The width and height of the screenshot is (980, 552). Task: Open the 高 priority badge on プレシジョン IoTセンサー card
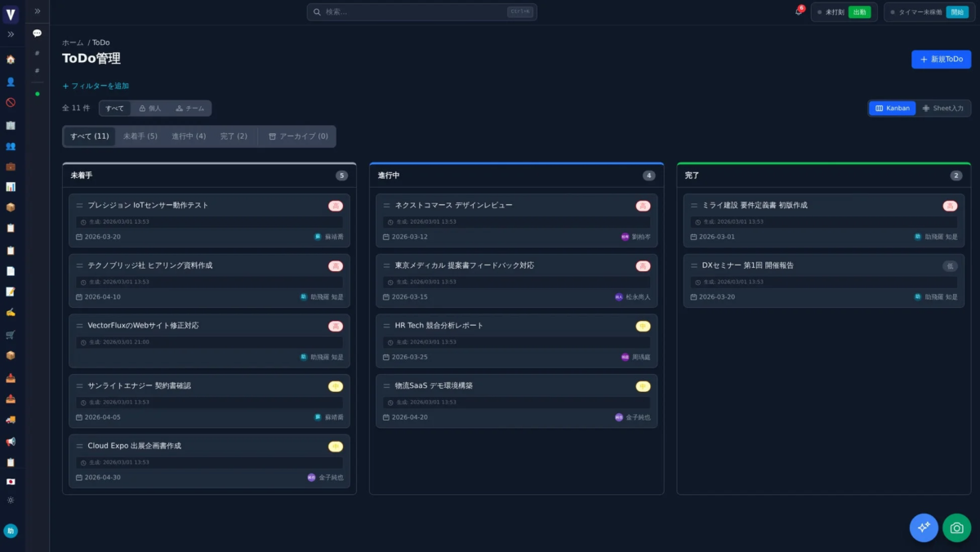point(336,206)
